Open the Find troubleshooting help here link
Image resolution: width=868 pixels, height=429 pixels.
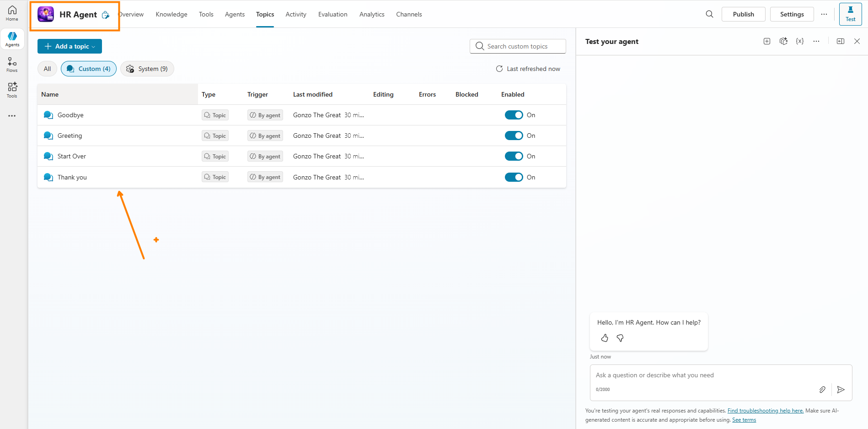[x=765, y=411]
